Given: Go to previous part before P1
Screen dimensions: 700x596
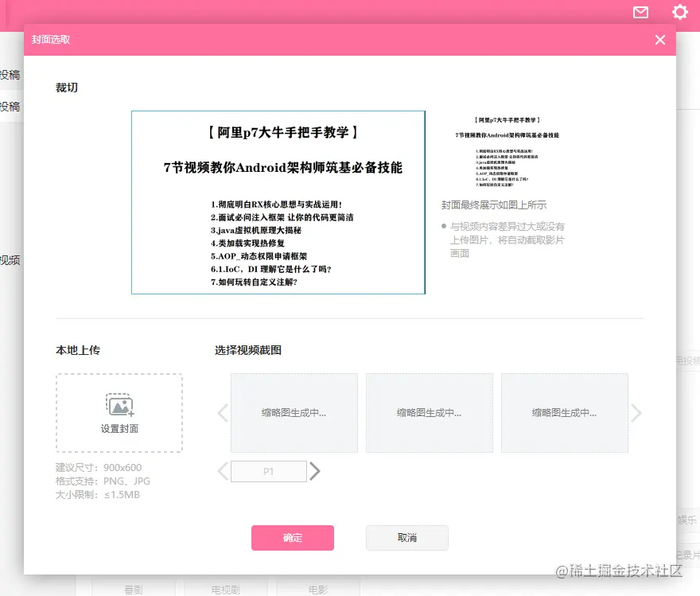Looking at the screenshot, I should pos(223,471).
